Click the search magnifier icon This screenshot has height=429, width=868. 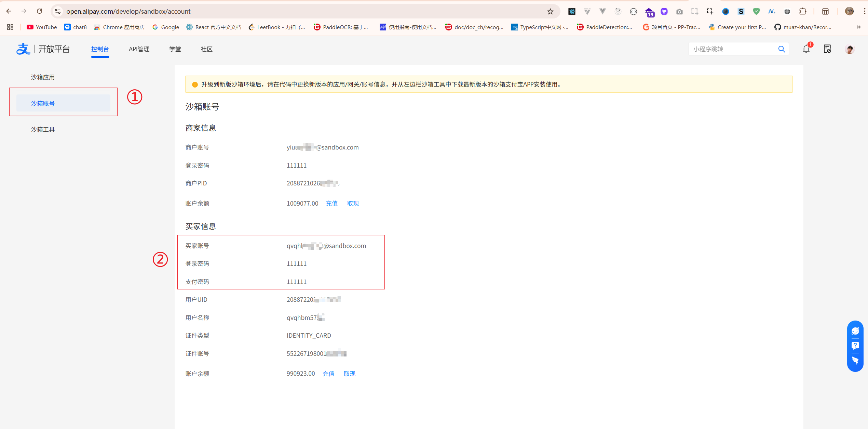pyautogui.click(x=782, y=49)
